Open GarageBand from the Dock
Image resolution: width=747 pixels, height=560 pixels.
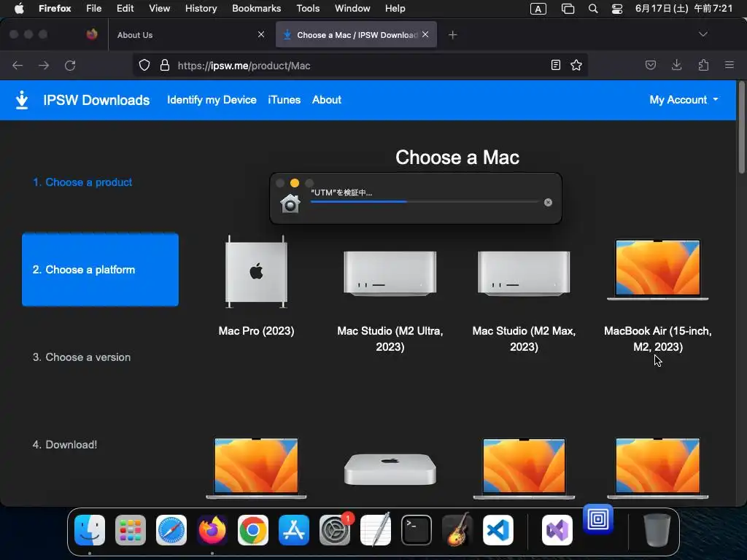[x=457, y=530]
